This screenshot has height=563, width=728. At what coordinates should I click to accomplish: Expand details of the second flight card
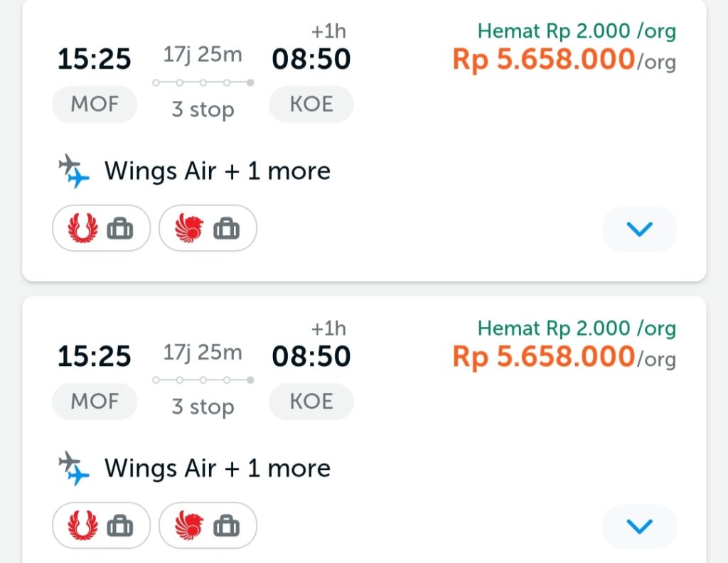pos(639,526)
